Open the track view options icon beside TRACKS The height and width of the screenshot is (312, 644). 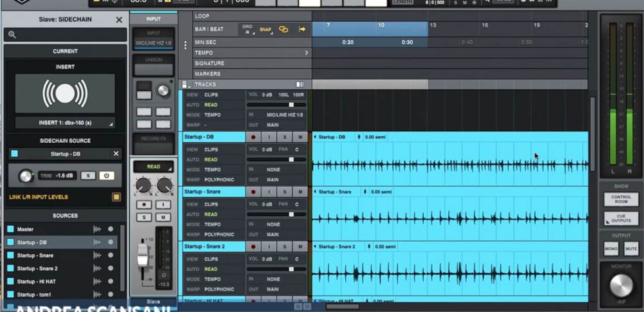(x=185, y=84)
